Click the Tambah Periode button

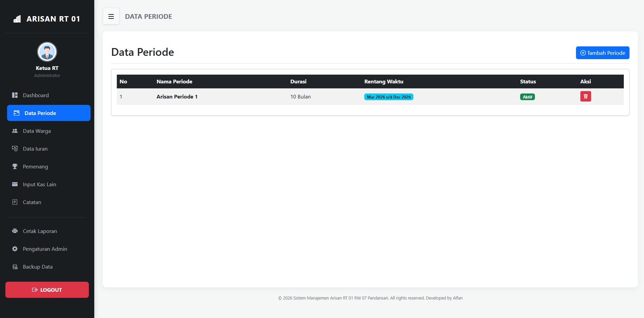602,53
